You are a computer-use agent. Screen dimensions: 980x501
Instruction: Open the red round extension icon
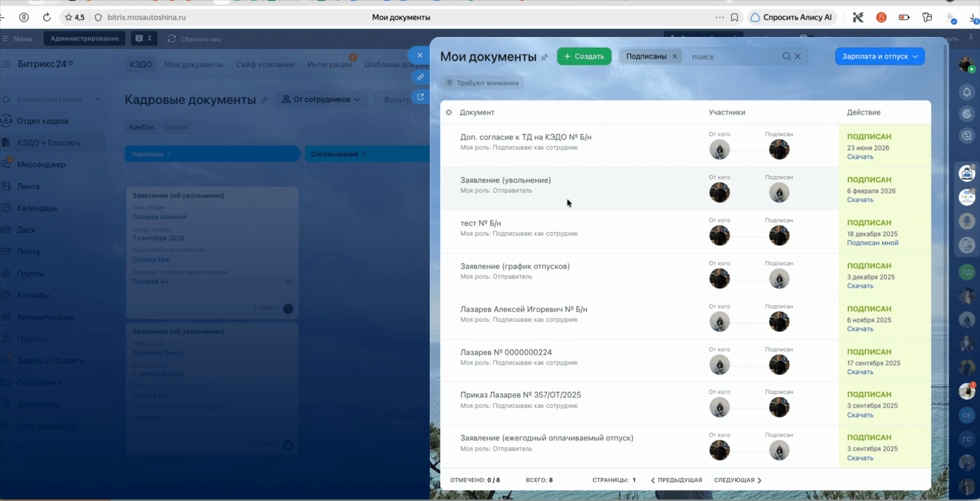[x=881, y=17]
